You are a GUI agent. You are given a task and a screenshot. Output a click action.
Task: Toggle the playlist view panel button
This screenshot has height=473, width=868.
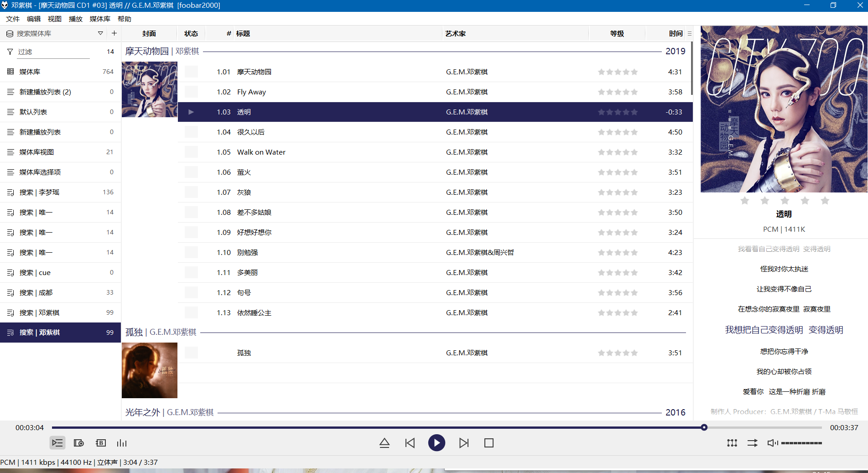point(57,443)
